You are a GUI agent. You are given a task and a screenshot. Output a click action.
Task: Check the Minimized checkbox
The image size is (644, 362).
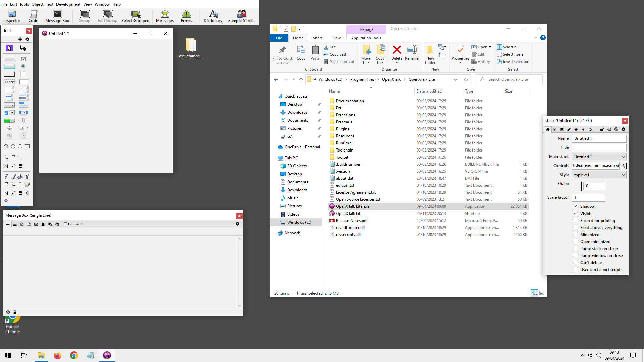pyautogui.click(x=576, y=234)
